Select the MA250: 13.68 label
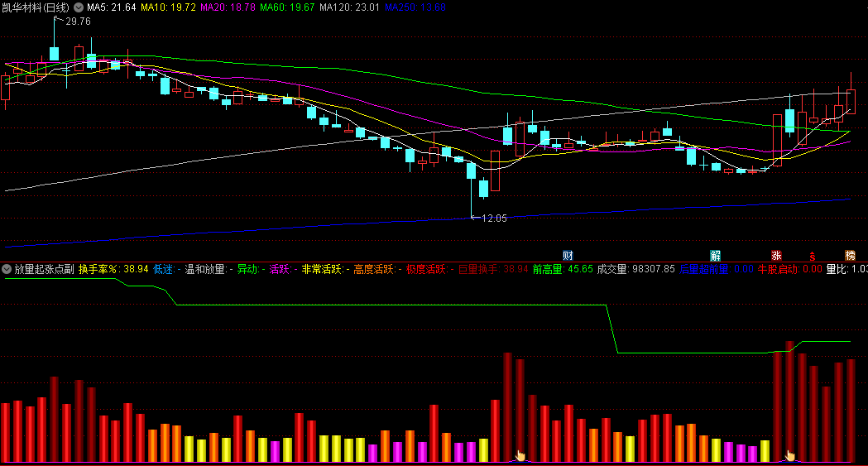Image resolution: width=868 pixels, height=466 pixels. (x=415, y=7)
